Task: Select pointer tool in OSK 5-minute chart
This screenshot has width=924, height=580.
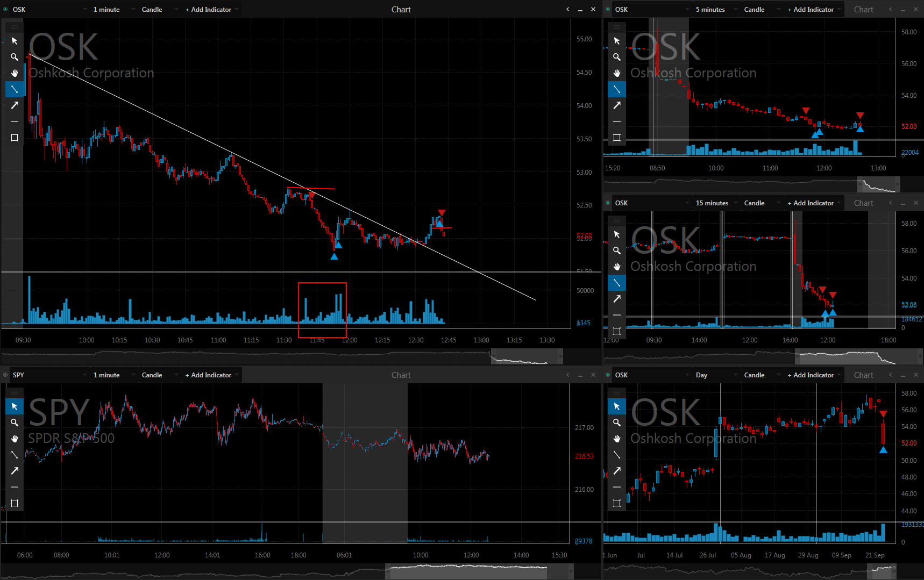Action: pos(617,41)
